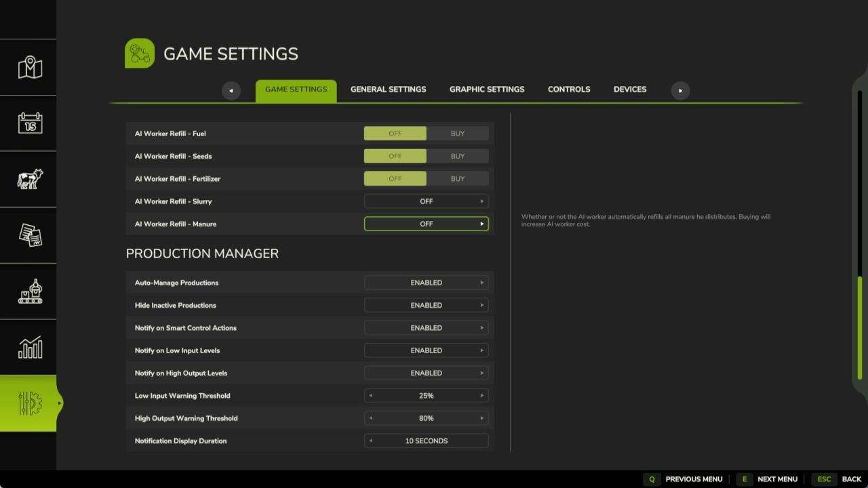Increase the Low Input Warning Threshold percentage
This screenshot has width=868, height=488.
point(481,395)
